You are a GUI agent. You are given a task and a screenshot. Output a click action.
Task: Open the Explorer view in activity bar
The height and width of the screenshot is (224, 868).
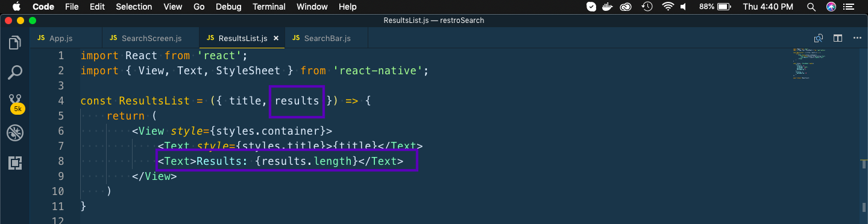pyautogui.click(x=14, y=43)
